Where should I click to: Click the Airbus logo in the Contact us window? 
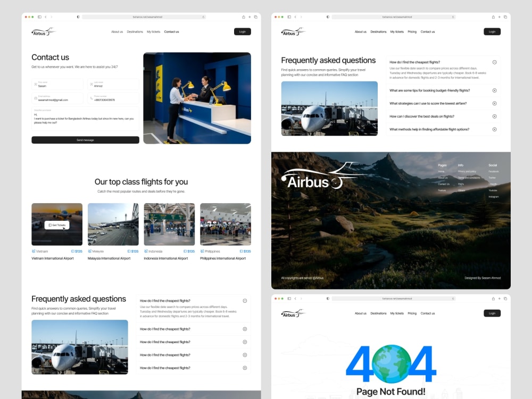44,32
